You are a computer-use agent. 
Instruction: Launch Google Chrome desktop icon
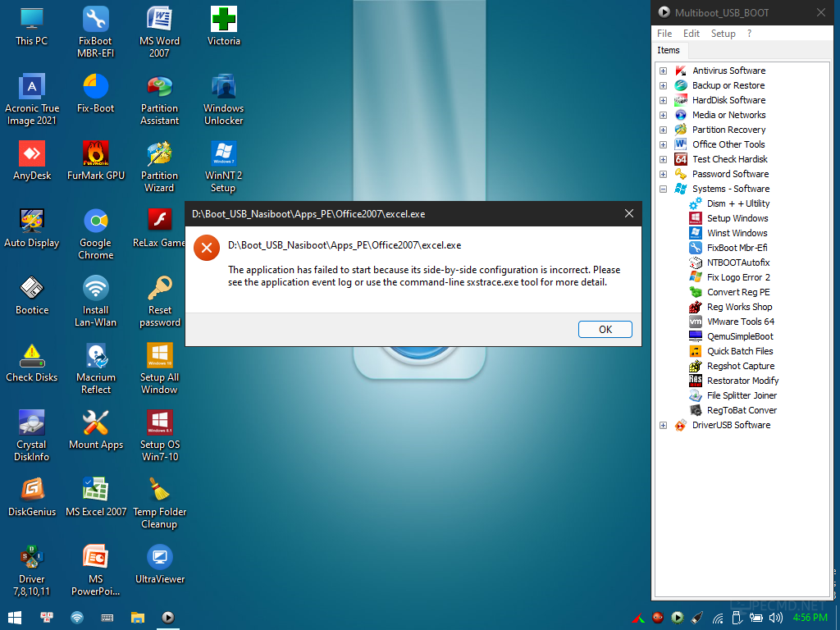click(x=95, y=234)
